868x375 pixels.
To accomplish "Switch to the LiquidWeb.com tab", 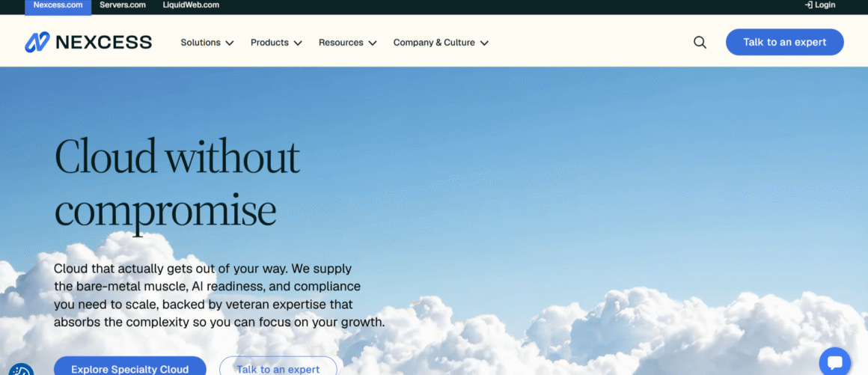I will (191, 5).
